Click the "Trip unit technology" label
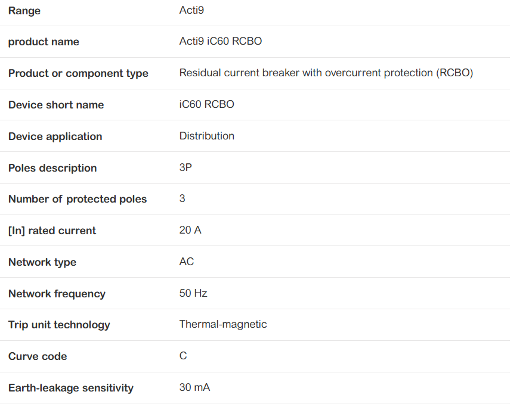The height and width of the screenshot is (404, 532). (x=59, y=325)
